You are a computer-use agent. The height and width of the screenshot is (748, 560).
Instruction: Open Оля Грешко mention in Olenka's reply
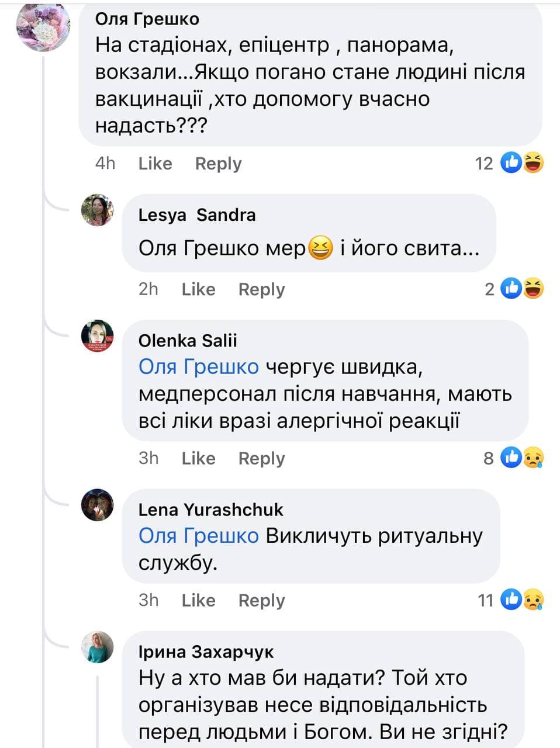click(199, 367)
